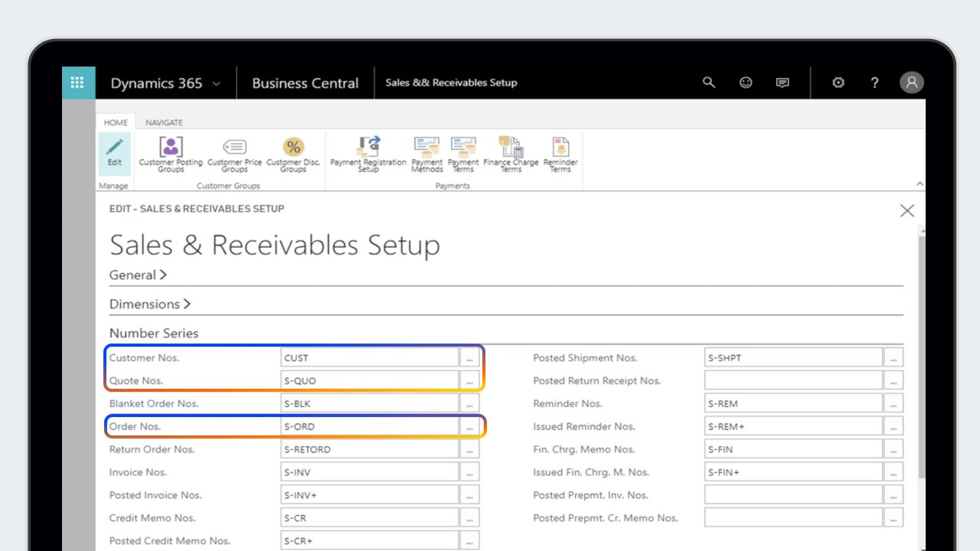Open lookup for Posted Prepmt. Cr. Memo Nos.
The height and width of the screenshot is (551, 980).
pos(893,518)
